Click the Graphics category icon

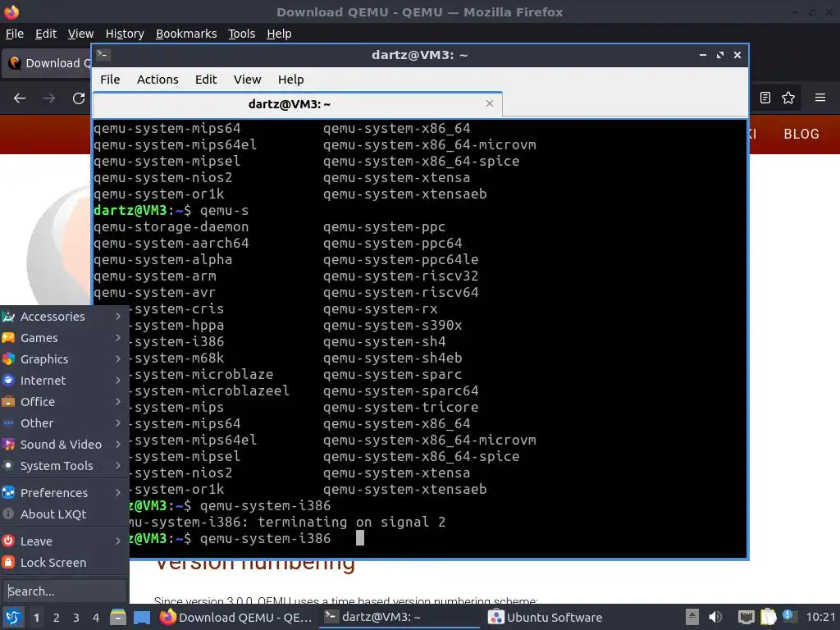(8, 359)
